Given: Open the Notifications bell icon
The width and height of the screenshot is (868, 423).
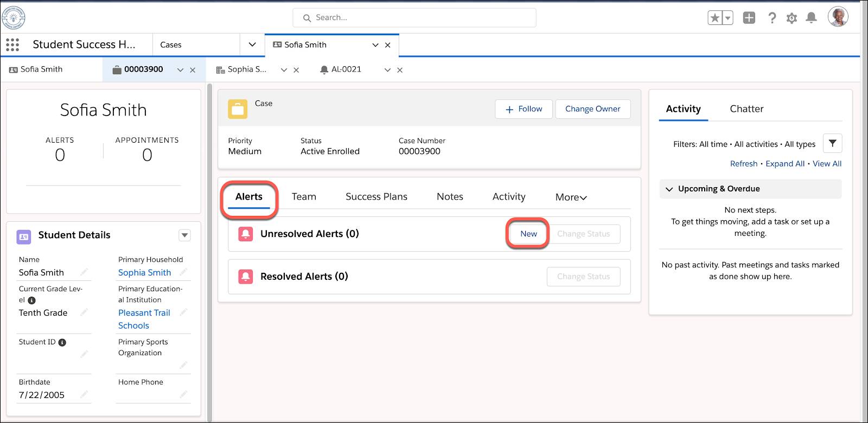Looking at the screenshot, I should 812,18.
